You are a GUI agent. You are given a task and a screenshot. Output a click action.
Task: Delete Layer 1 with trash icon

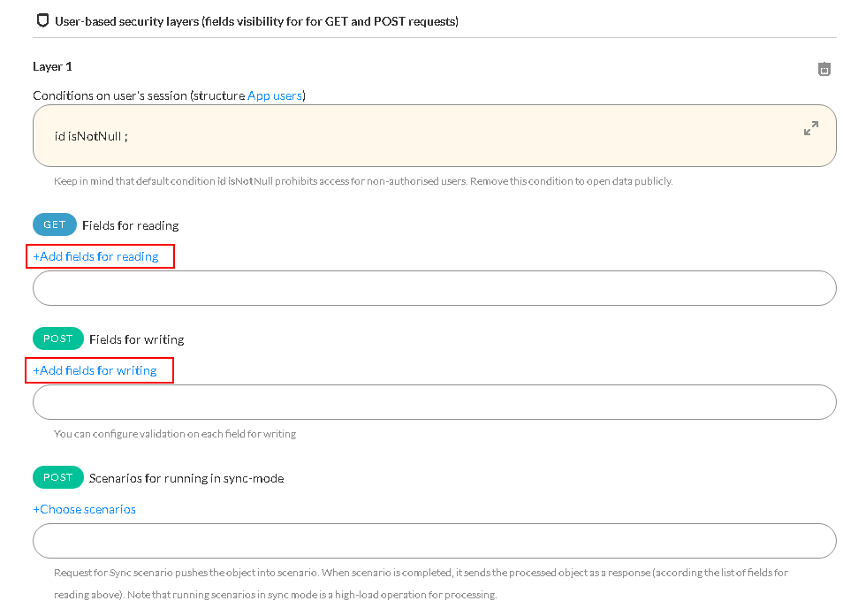point(824,69)
